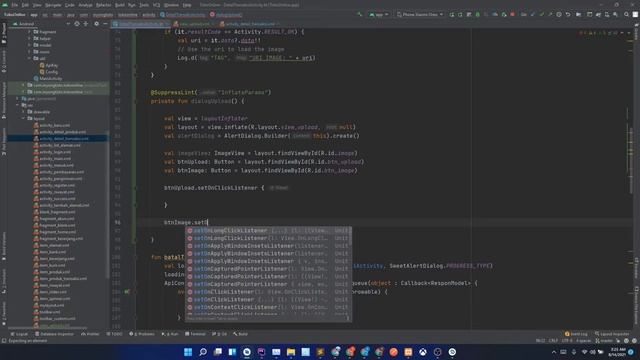Click the Make Project hammer icon
Viewport: 640px width, 360px height.
pos(360,15)
